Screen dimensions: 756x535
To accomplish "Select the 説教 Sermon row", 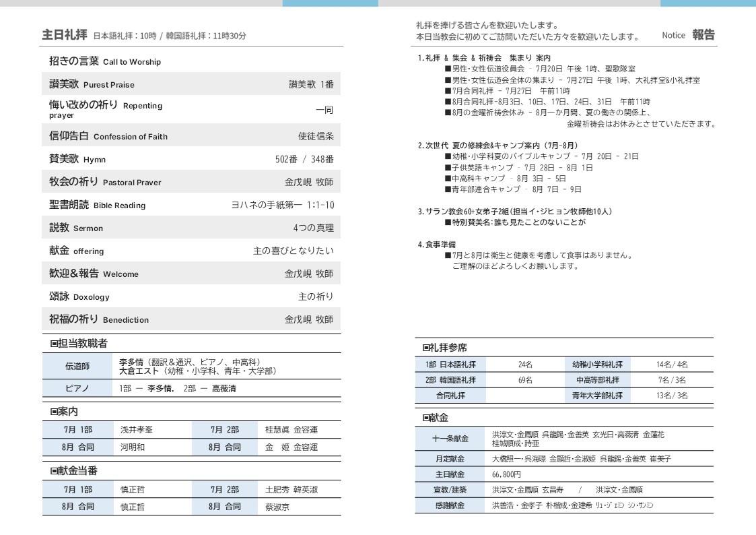I will [x=191, y=228].
